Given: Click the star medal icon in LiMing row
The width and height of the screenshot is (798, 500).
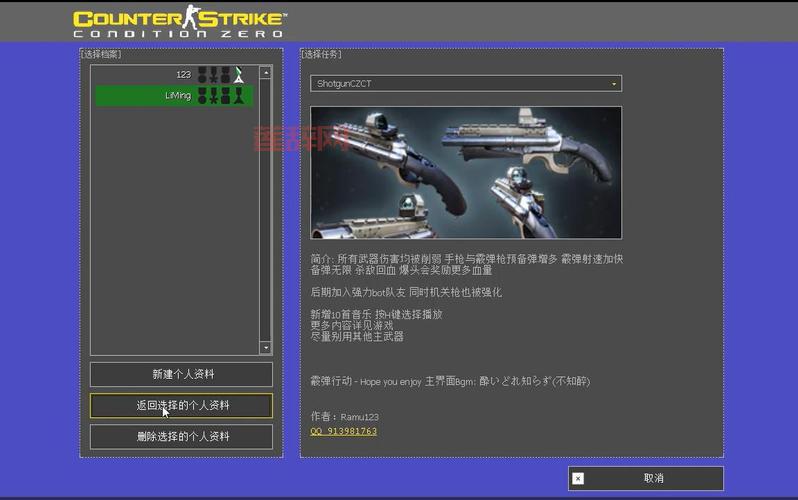Looking at the screenshot, I should coord(214,95).
